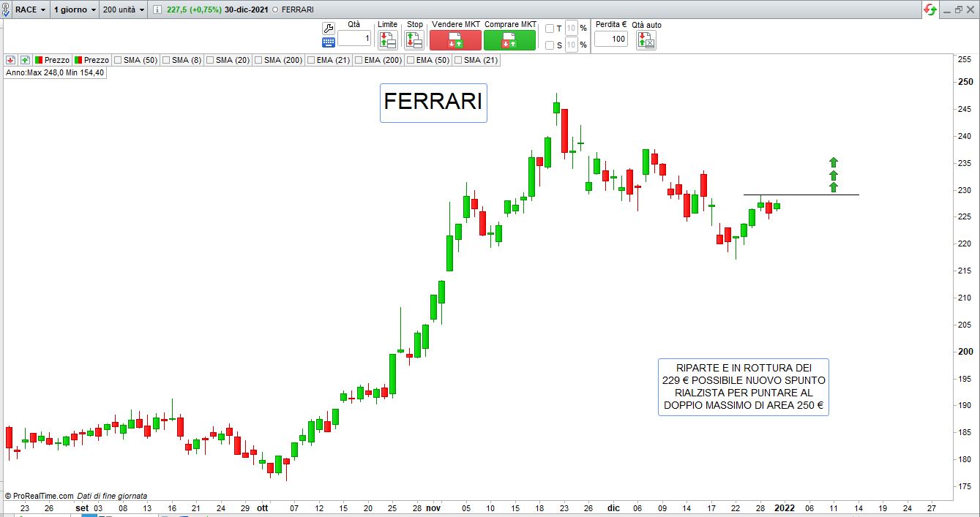
Task: Open the RACE ticker dropdown
Action: [31, 10]
